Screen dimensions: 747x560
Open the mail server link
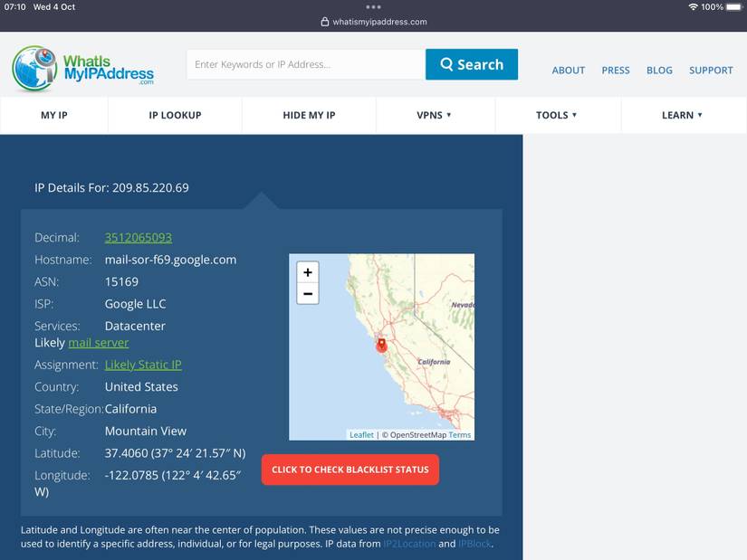(x=99, y=342)
